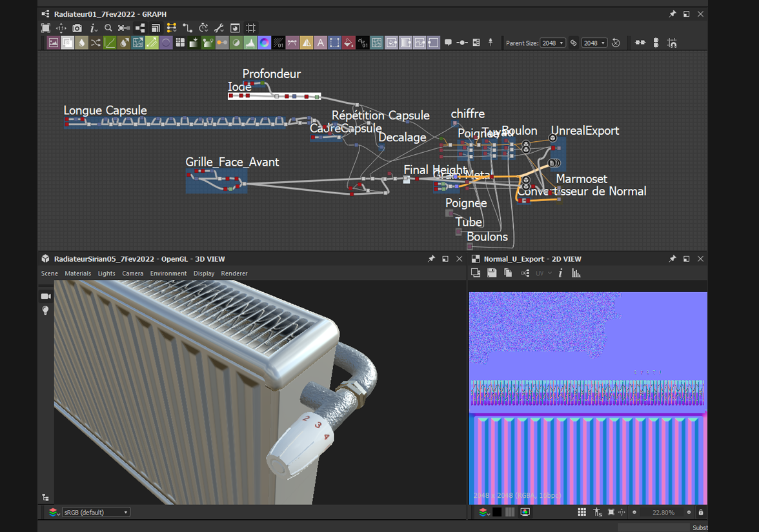759x532 pixels.
Task: Click the black background swatch in 2D view
Action: tap(497, 512)
